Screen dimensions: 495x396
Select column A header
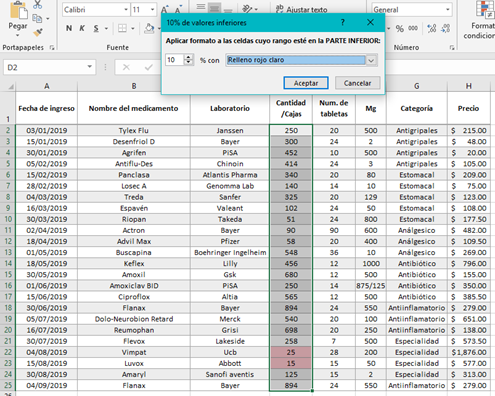47,86
